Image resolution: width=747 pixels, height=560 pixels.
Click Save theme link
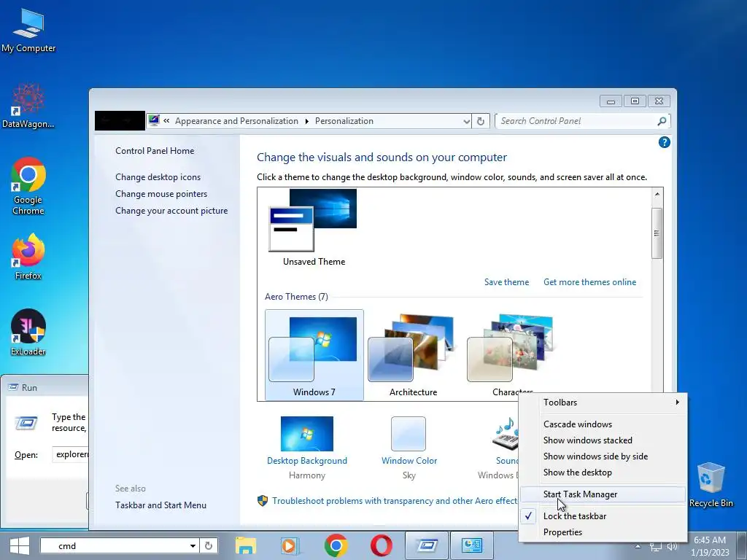pos(506,282)
